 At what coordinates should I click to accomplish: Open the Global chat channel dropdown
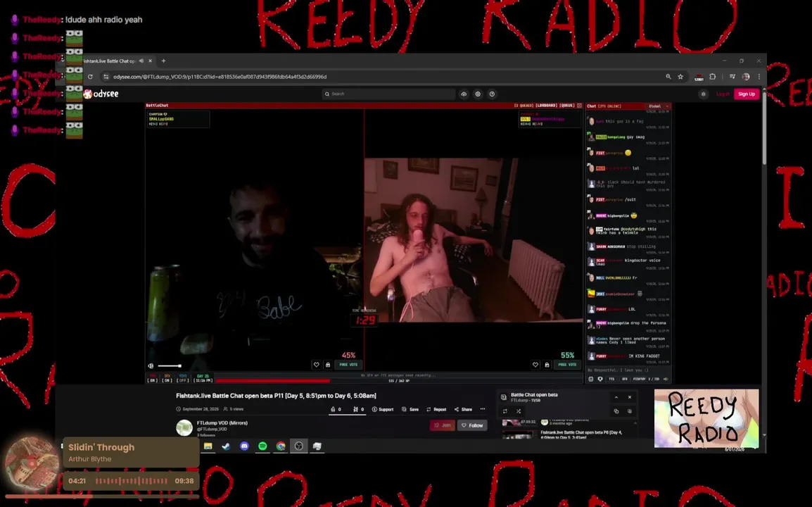pyautogui.click(x=658, y=106)
